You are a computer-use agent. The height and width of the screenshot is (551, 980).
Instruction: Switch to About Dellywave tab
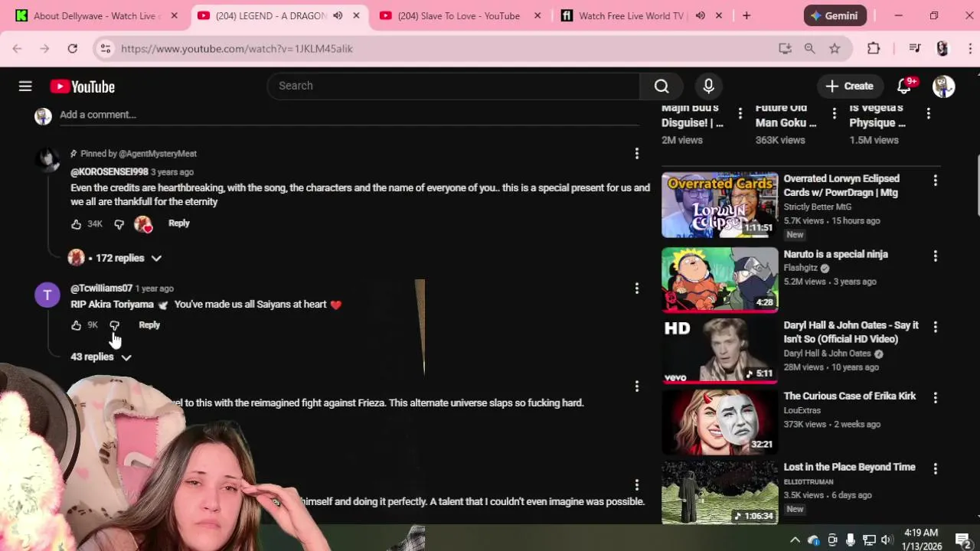coord(96,15)
